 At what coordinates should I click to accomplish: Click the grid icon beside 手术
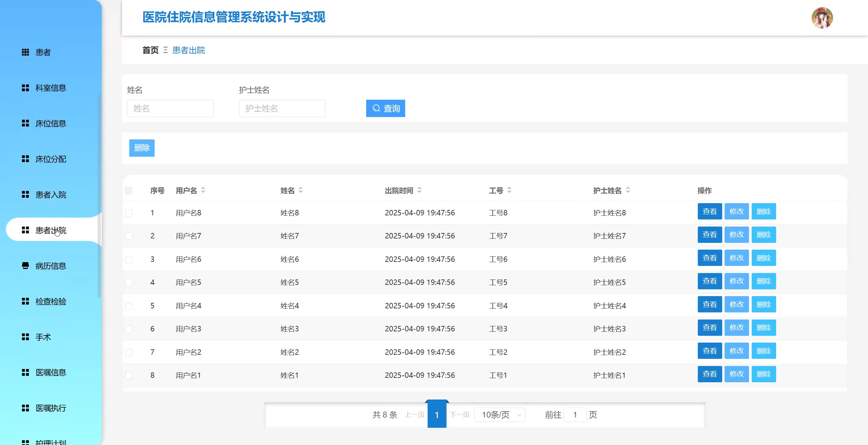[25, 337]
